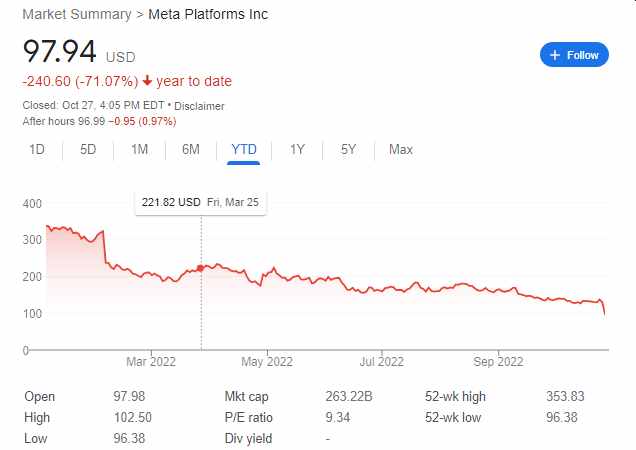The image size is (636, 450).
Task: Select the 1M chart tab
Action: coord(139,150)
